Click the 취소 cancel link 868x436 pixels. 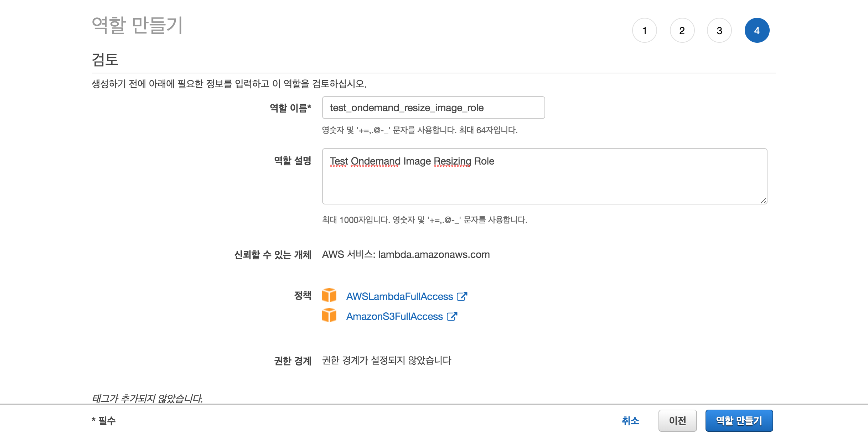pyautogui.click(x=630, y=421)
